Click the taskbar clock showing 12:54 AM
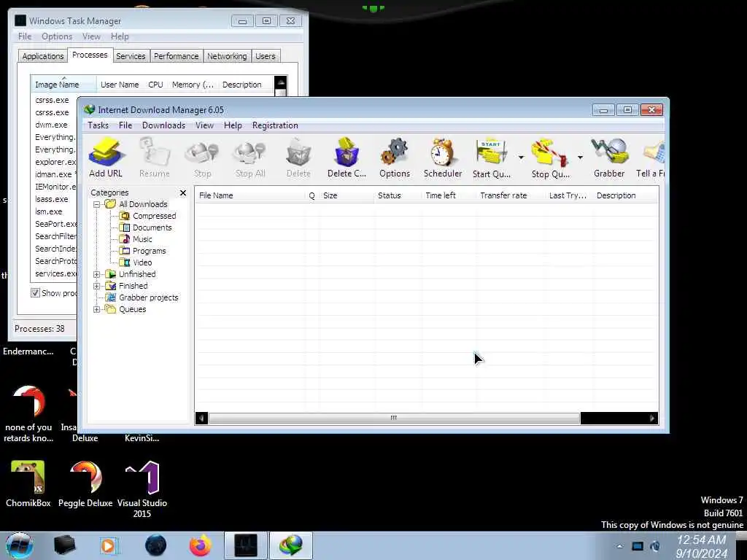 pos(702,546)
